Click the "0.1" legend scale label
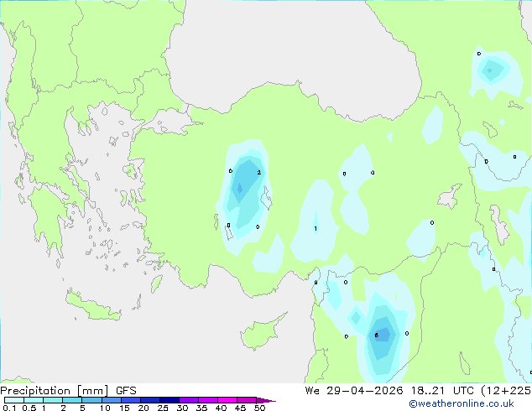Screen dimensions: 532x411 (x=9, y=408)
